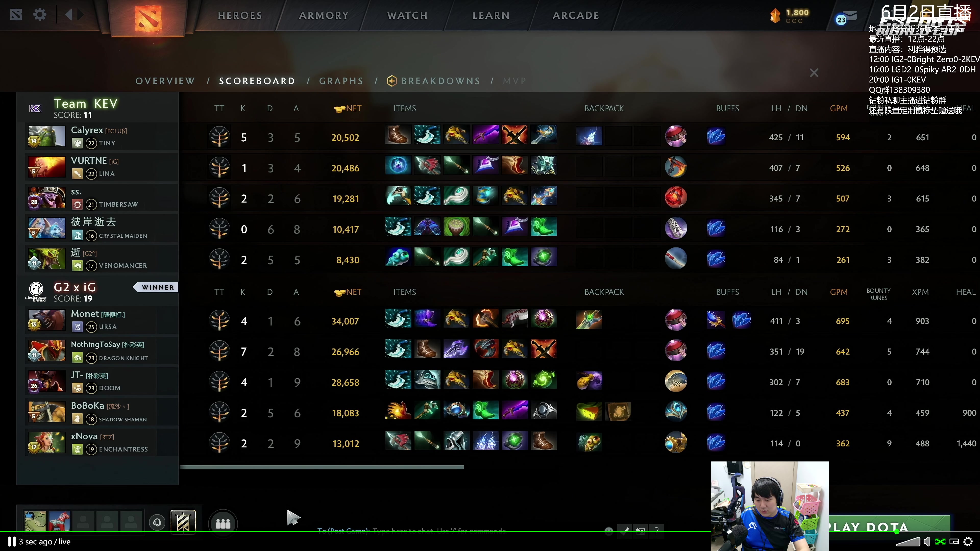Image resolution: width=980 pixels, height=551 pixels.
Task: Click the back navigation arrow
Action: pos(69,15)
